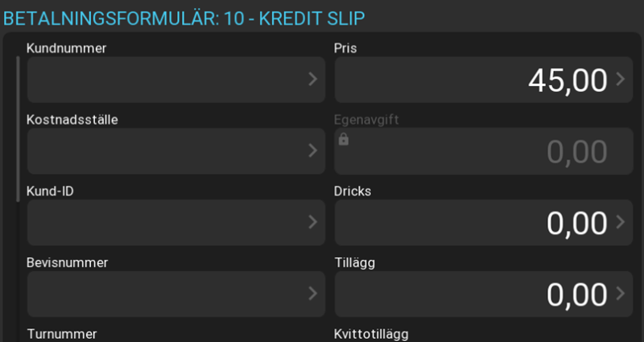Image resolution: width=644 pixels, height=342 pixels.
Task: Click the arrow icon in Kundnummer field
Action: 312,79
